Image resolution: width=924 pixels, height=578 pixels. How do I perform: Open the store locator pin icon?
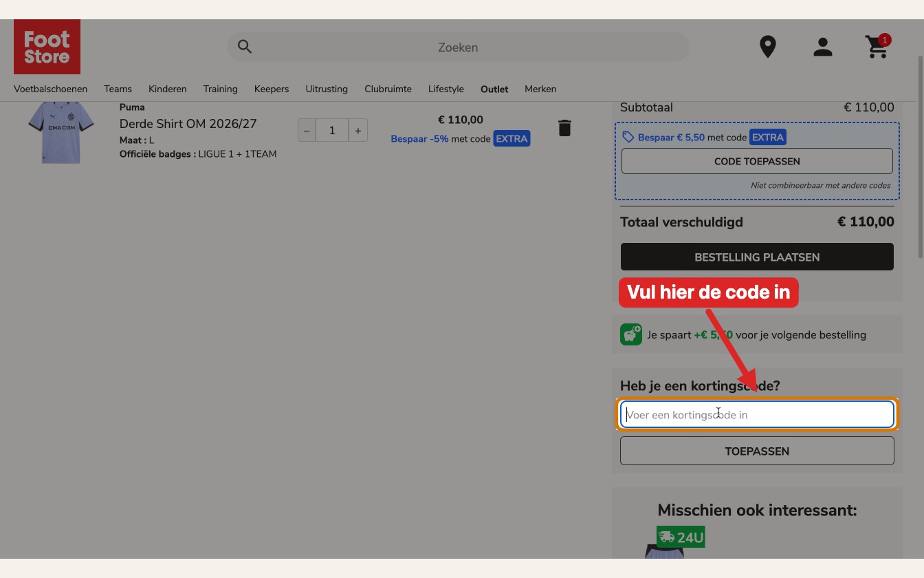coord(767,47)
